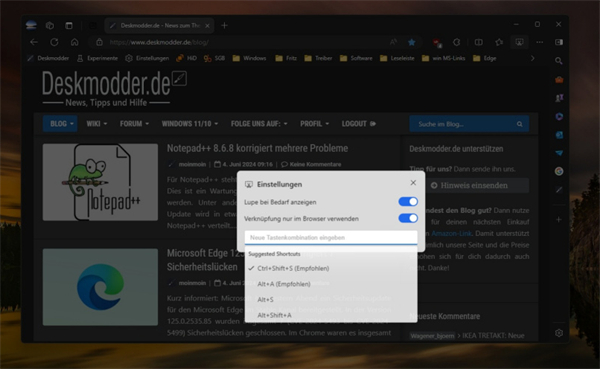600x369 pixels.
Task: Open the WINDOWS 11/10 menu
Action: coord(190,124)
